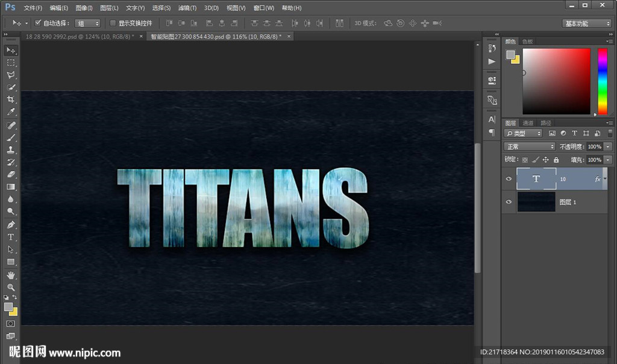This screenshot has width=617, height=364.
Task: Activate the Eraser tool
Action: click(11, 174)
